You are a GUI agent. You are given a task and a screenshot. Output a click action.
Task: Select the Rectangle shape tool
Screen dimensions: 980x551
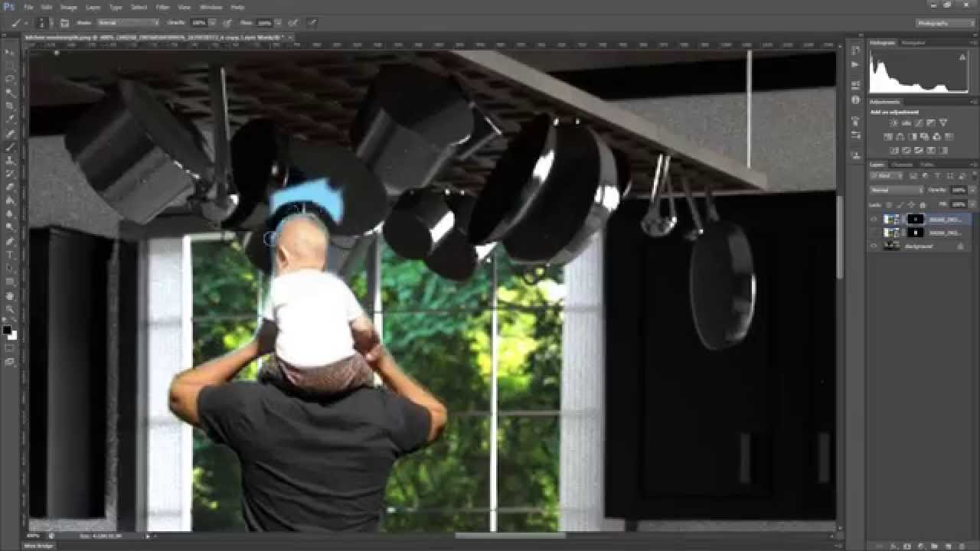10,281
